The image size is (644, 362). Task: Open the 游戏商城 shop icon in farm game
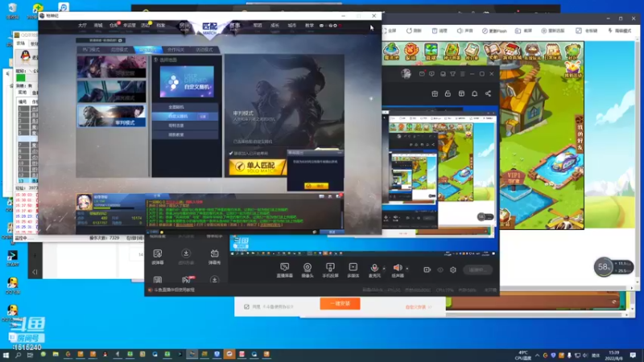512,51
